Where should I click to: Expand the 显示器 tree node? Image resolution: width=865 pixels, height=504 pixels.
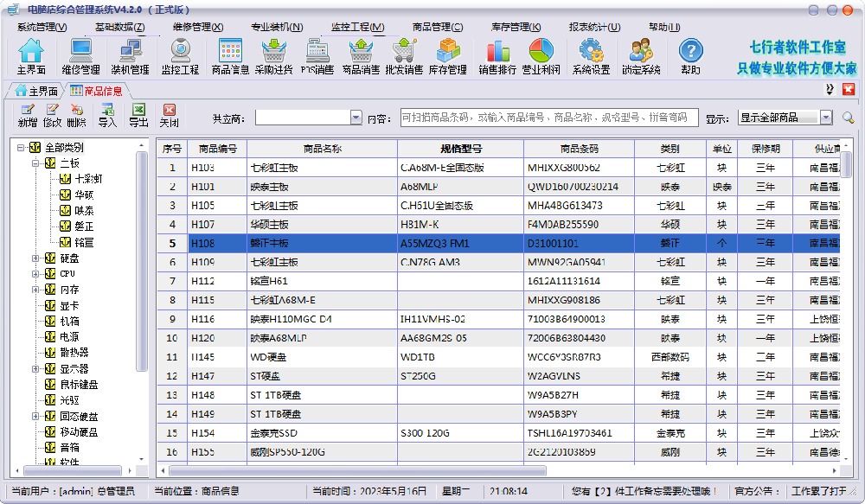35,369
